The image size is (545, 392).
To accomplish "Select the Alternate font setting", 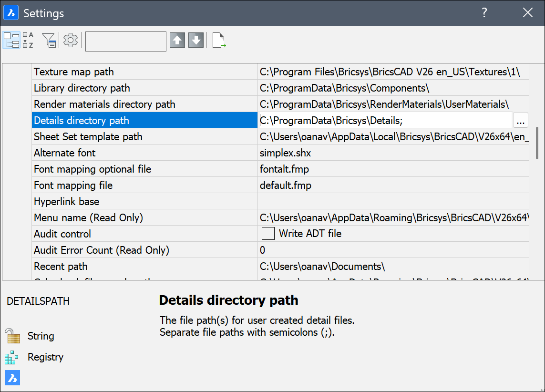I will pyautogui.click(x=144, y=153).
